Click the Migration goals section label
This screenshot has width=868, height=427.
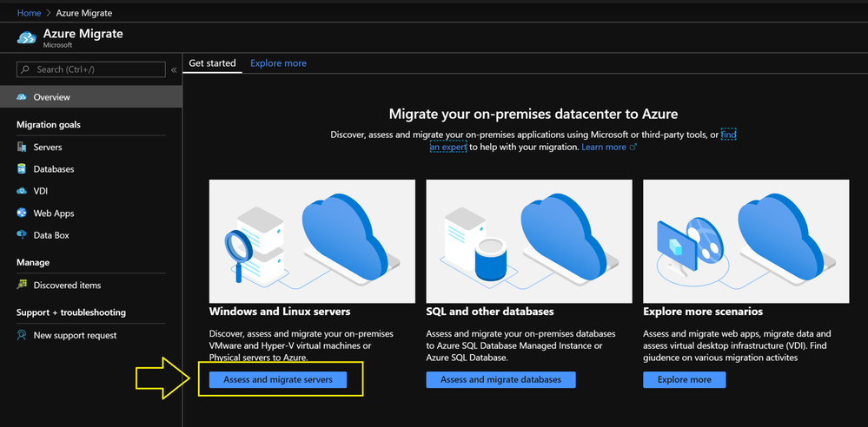(49, 124)
